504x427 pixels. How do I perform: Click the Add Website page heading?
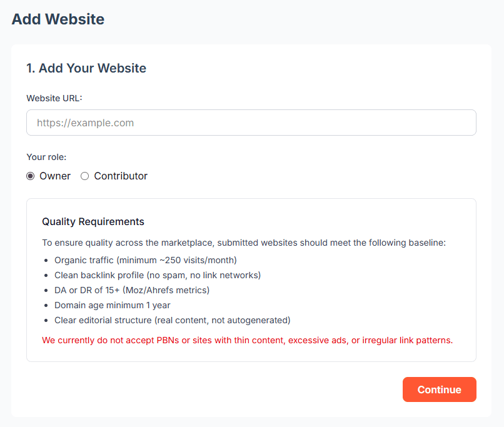click(58, 19)
